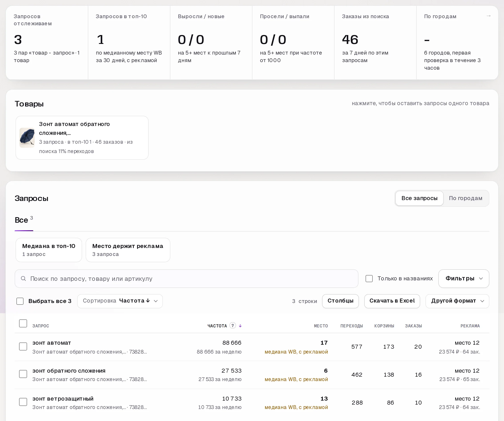Click the sort arrow beside Частота column header
504x421 pixels.
point(240,326)
